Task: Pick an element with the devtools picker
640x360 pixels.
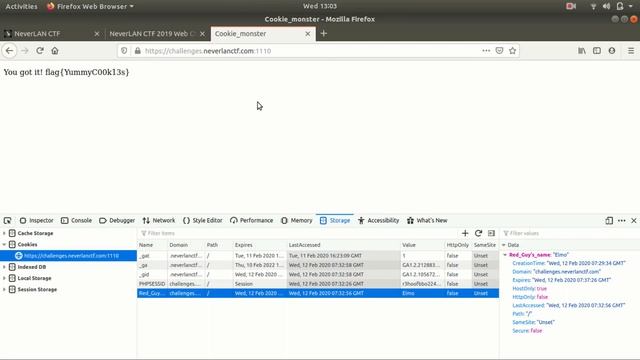Action: point(7,220)
